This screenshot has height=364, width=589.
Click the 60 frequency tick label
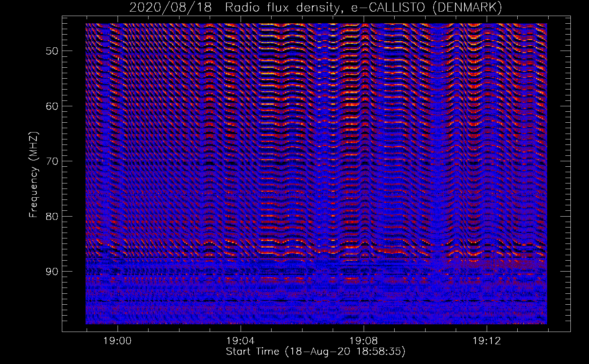[52, 106]
